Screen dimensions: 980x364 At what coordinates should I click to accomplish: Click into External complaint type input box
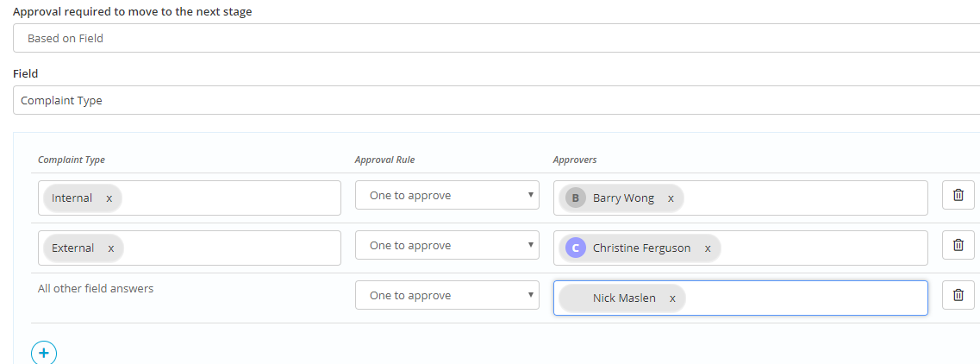point(190,248)
